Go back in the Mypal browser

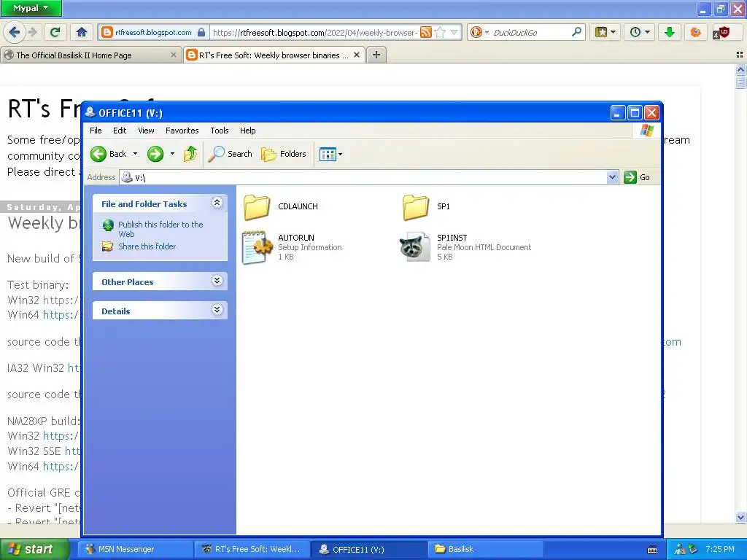[x=15, y=32]
